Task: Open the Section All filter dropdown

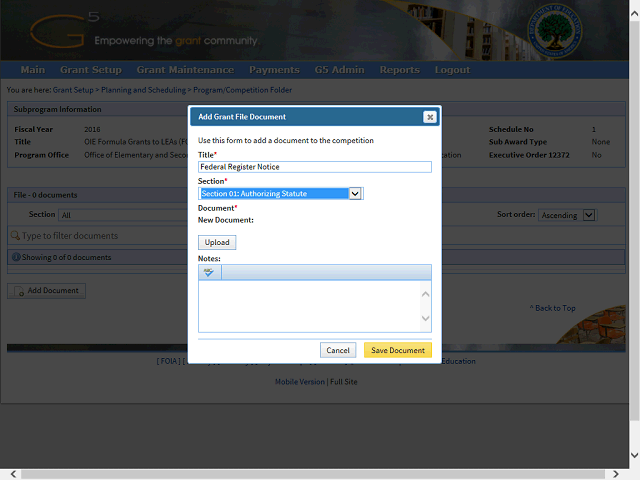Action: tap(122, 215)
